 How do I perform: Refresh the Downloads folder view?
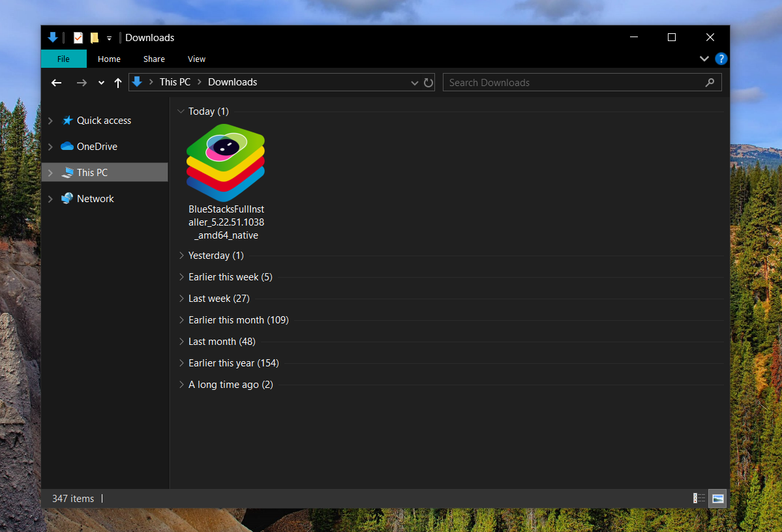point(429,83)
